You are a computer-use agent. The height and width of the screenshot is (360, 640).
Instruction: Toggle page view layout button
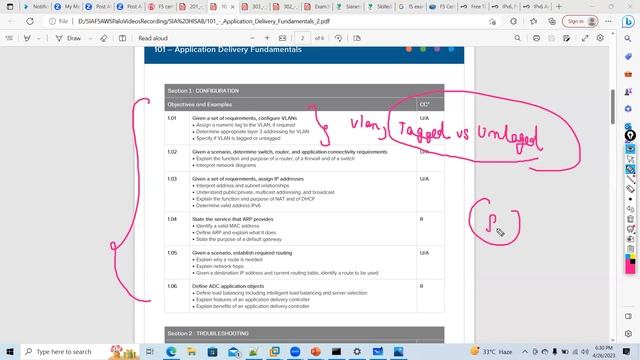[122, 38]
